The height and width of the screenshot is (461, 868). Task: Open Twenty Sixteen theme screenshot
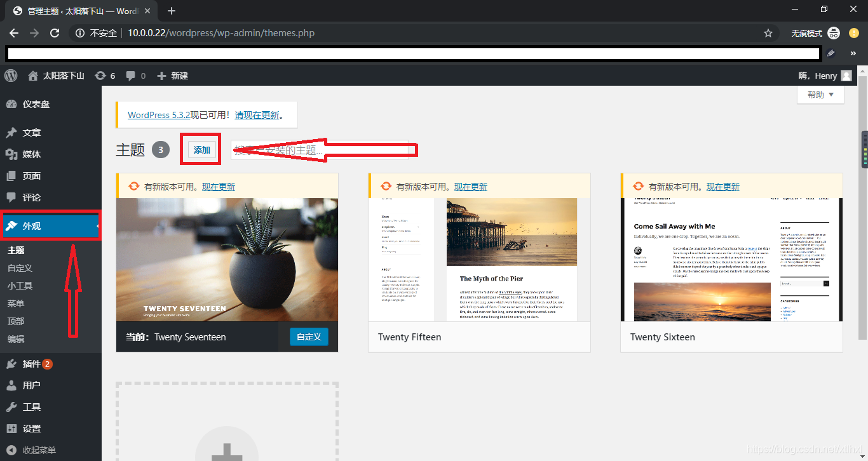[731, 260]
